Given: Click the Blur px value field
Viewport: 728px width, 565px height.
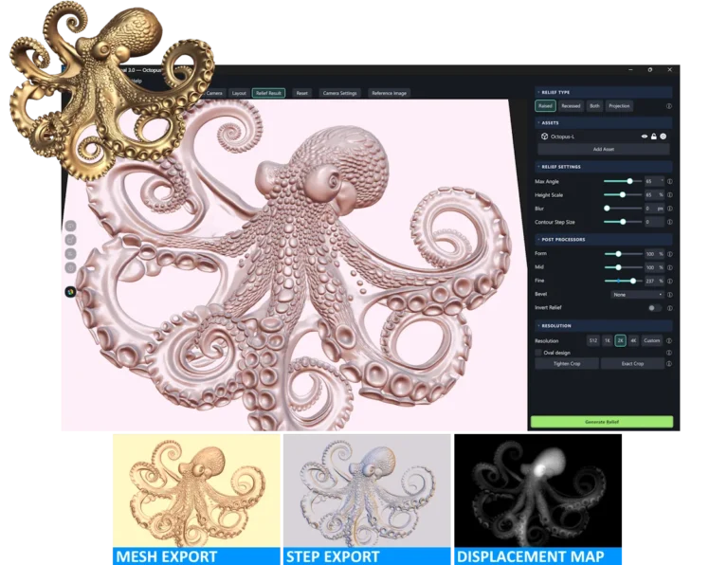Looking at the screenshot, I should 655,209.
